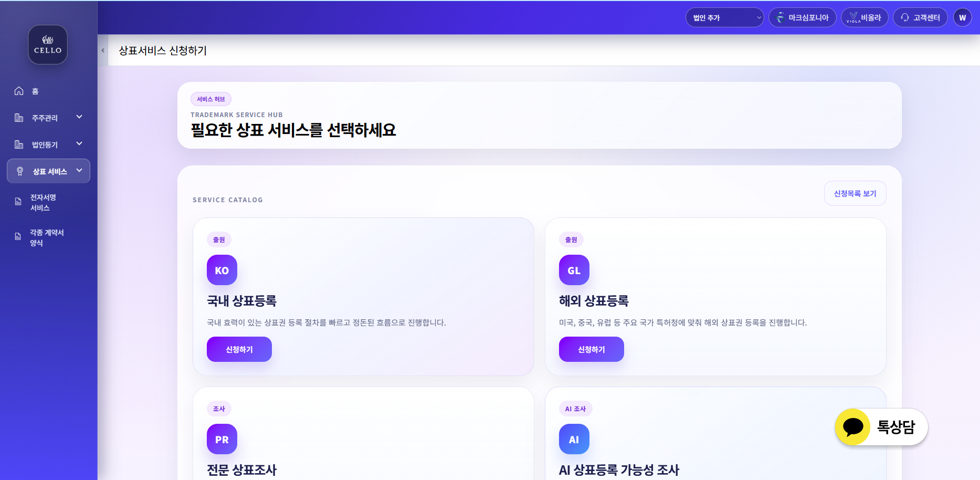Click the 전자서명 서비스 document icon
Screen dimensions: 980x480
coord(18,202)
